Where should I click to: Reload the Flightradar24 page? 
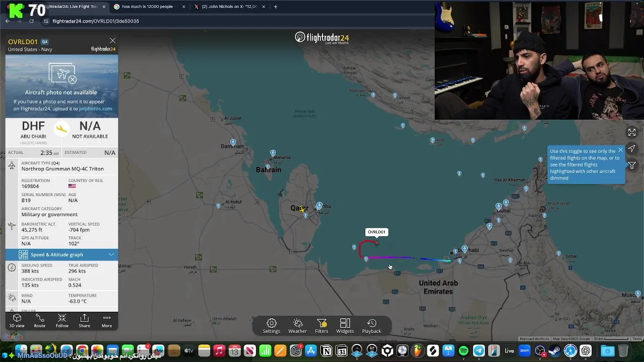tap(31, 21)
